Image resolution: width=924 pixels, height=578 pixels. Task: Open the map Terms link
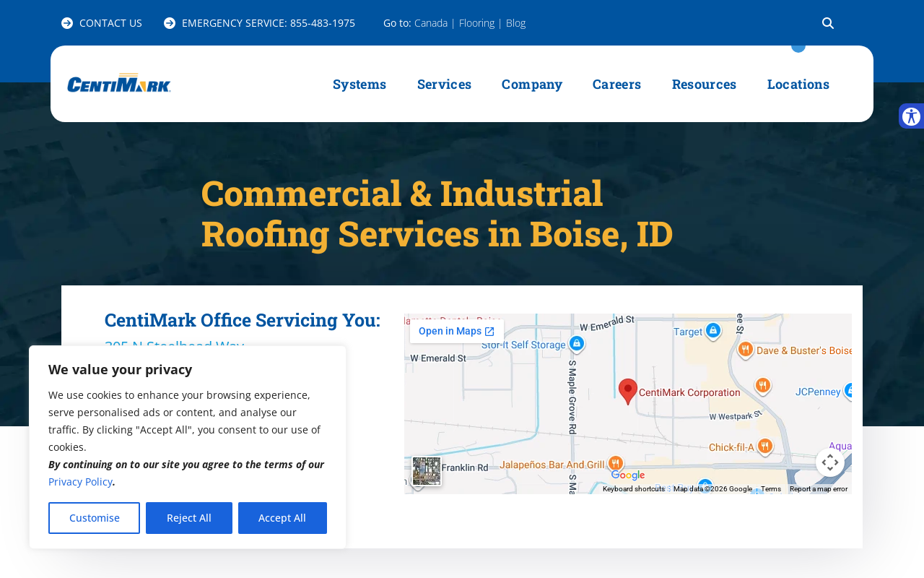click(x=771, y=489)
